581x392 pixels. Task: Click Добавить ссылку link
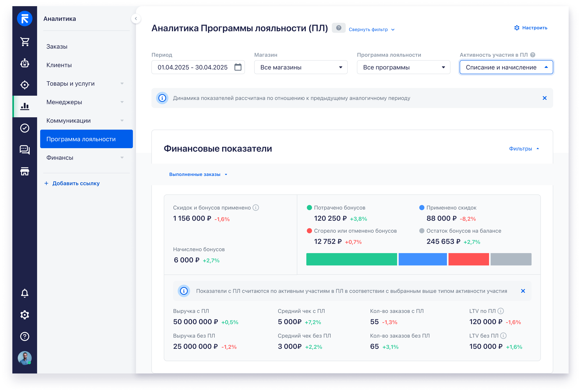point(76,183)
